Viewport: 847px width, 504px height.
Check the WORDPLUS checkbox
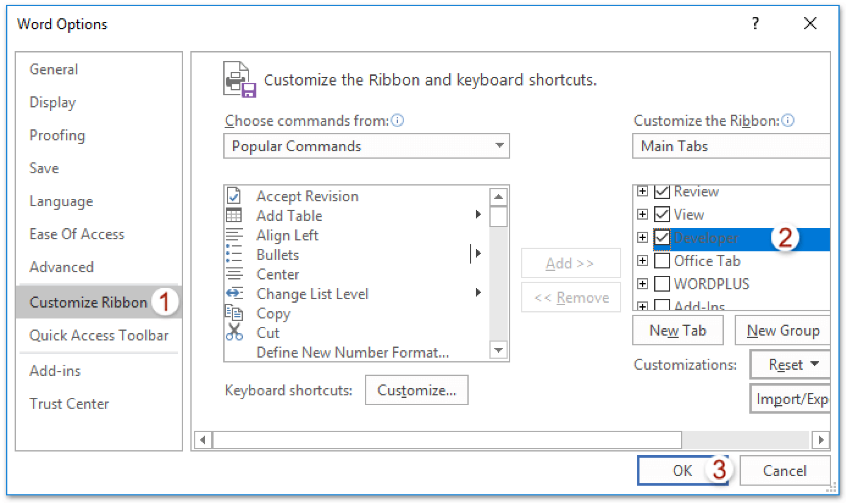click(x=662, y=284)
